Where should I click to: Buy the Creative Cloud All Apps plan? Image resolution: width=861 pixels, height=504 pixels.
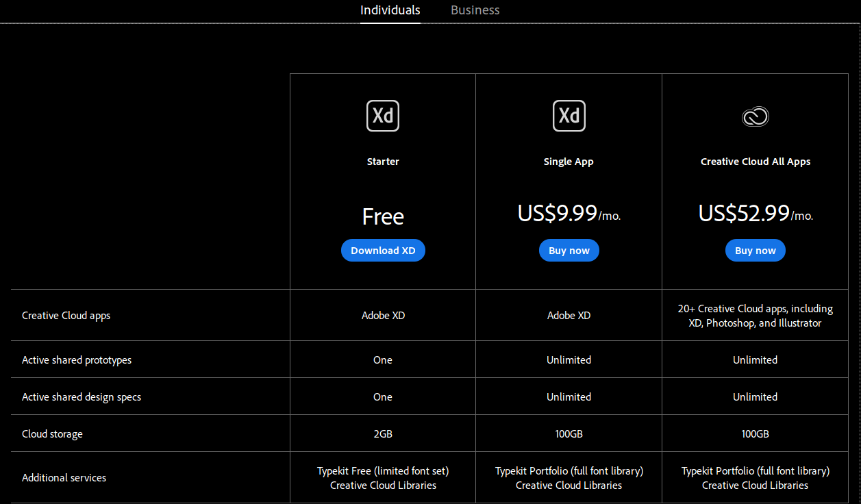pos(756,251)
